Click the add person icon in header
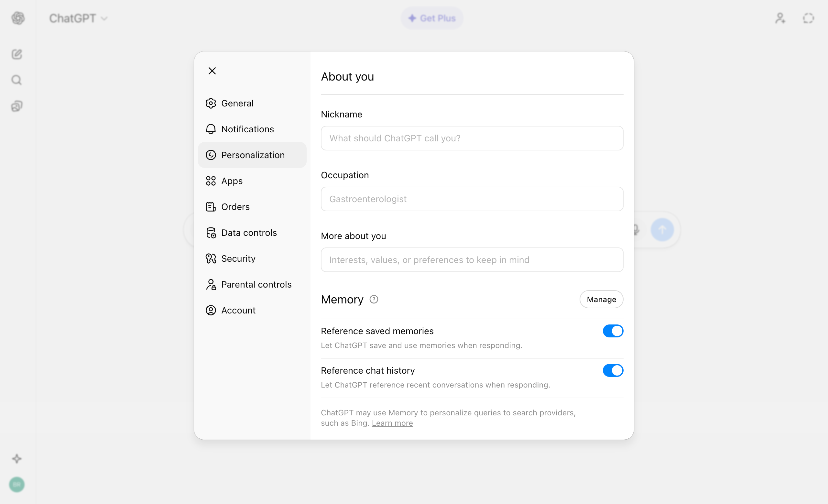The height and width of the screenshot is (504, 828). [780, 18]
